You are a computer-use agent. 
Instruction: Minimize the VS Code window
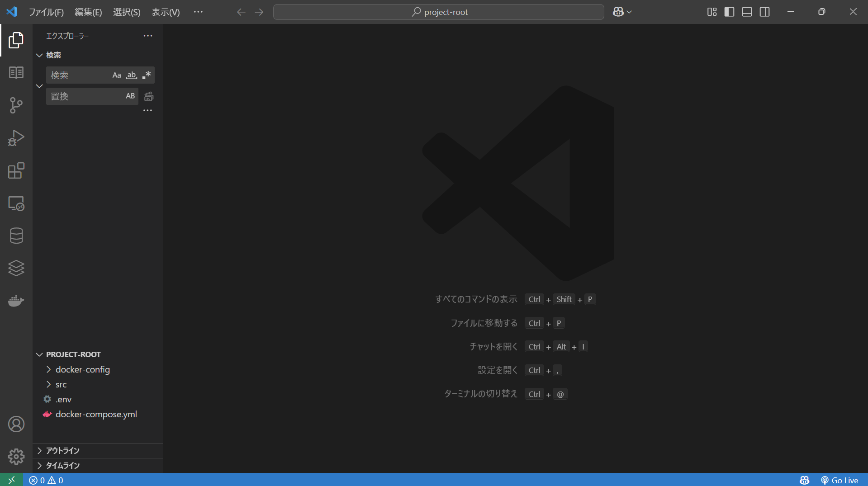coord(791,12)
